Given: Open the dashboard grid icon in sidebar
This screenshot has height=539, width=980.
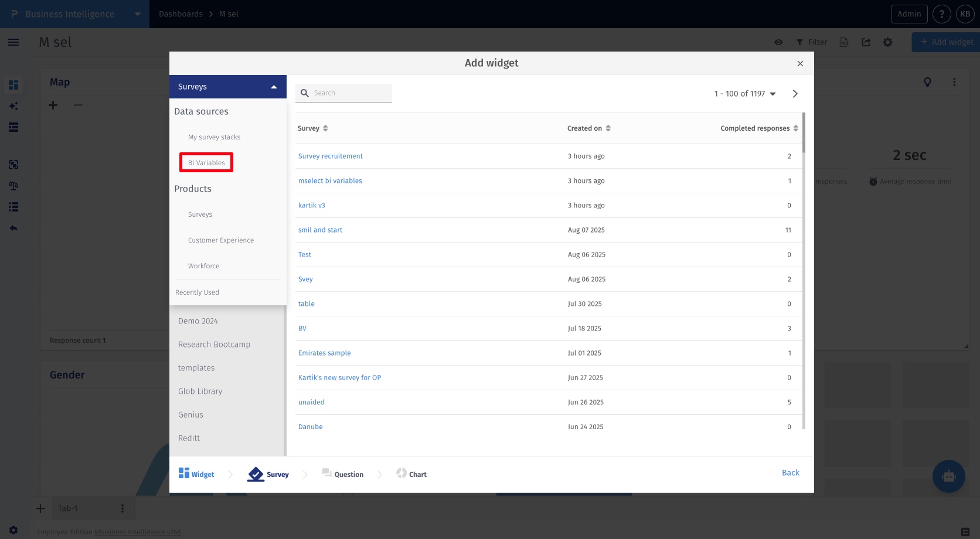Looking at the screenshot, I should [x=13, y=85].
